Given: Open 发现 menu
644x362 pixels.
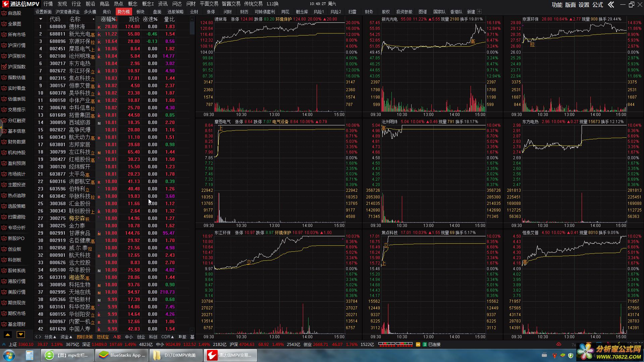Looking at the screenshot, I should (62, 4).
